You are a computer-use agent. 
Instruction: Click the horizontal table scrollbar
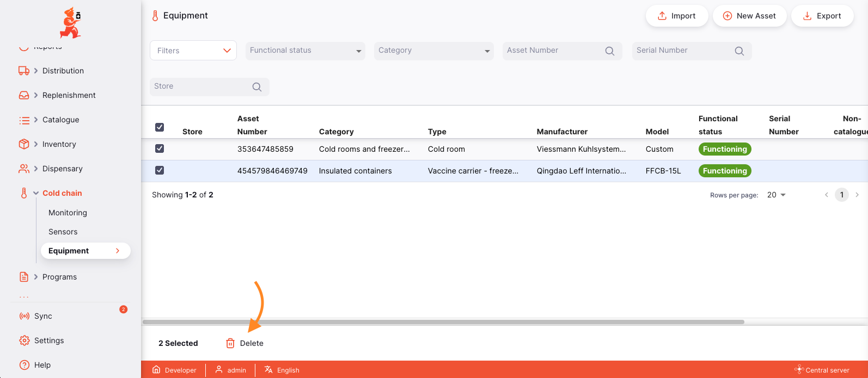(443, 322)
